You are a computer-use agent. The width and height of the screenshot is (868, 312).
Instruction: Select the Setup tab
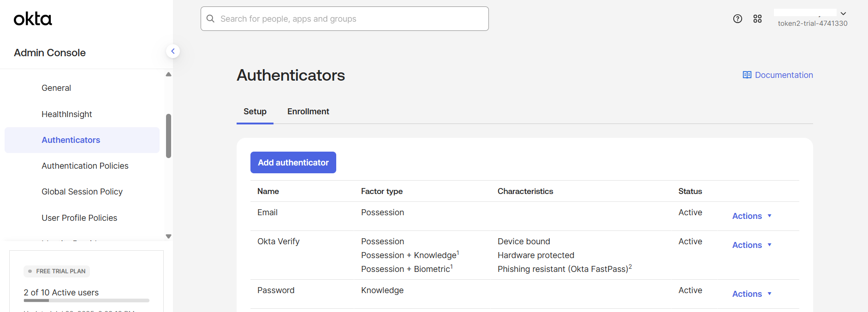pos(255,112)
